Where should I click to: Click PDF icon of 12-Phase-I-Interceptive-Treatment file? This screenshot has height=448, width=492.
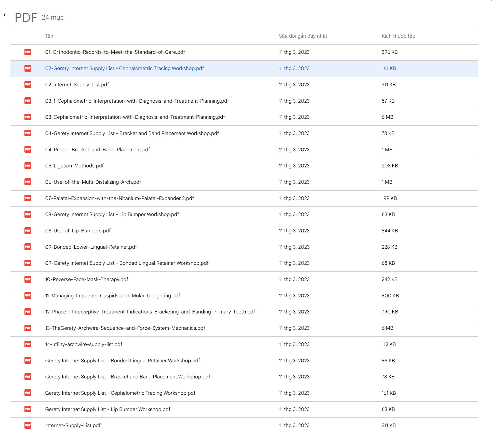pyautogui.click(x=28, y=312)
